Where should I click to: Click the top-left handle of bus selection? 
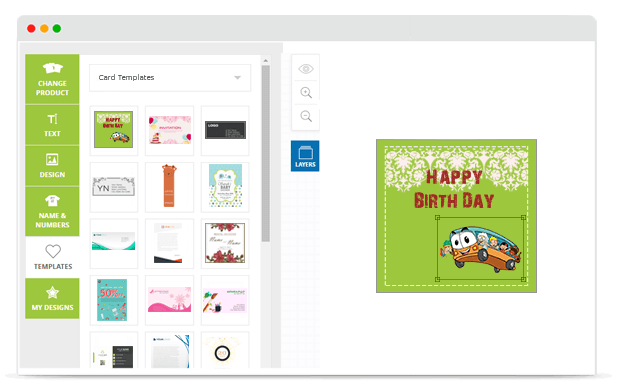coord(438,218)
